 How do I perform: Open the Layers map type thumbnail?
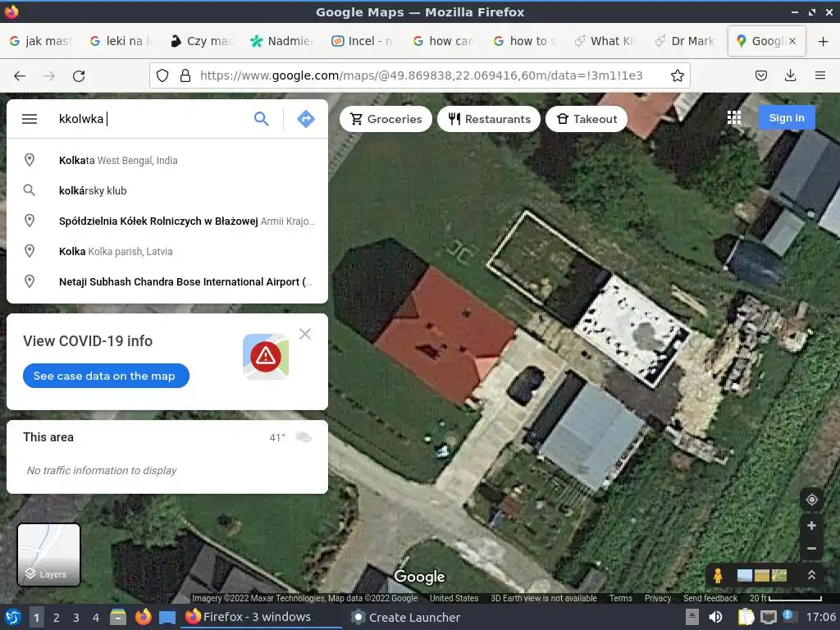(48, 555)
